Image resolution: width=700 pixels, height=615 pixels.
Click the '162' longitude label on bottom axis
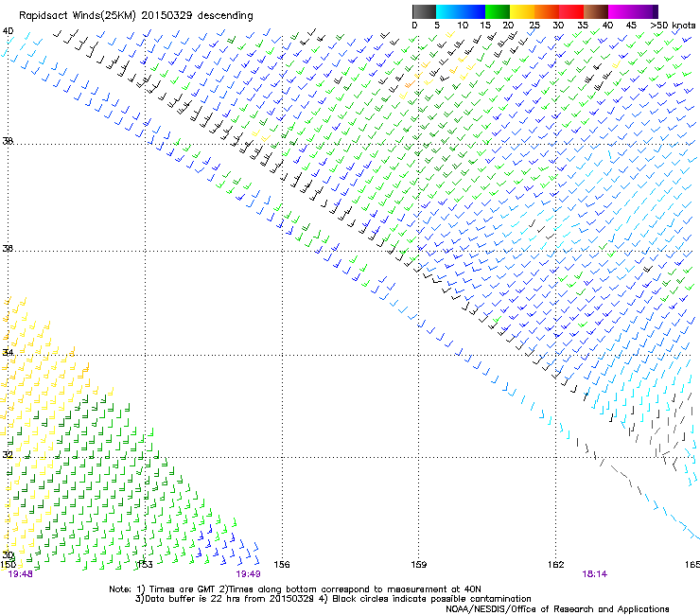556,565
